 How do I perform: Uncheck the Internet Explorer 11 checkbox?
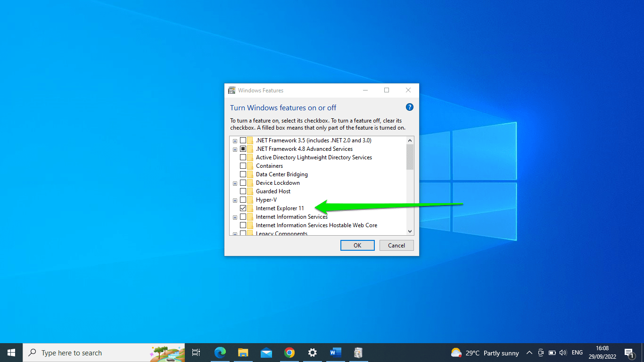click(243, 208)
